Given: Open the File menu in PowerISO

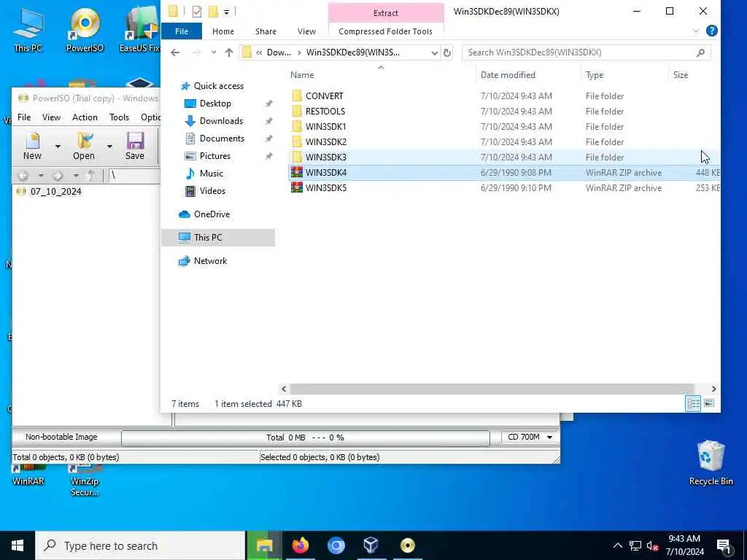Looking at the screenshot, I should click(x=24, y=117).
